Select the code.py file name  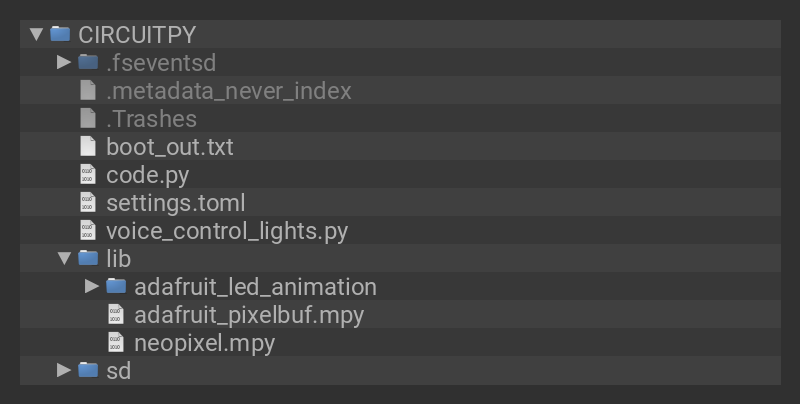click(x=147, y=175)
